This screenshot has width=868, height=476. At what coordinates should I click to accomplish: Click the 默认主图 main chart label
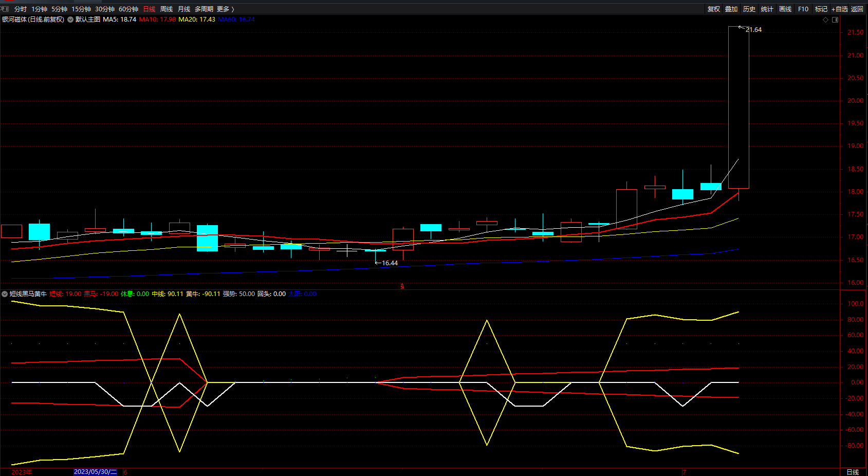pyautogui.click(x=88, y=20)
